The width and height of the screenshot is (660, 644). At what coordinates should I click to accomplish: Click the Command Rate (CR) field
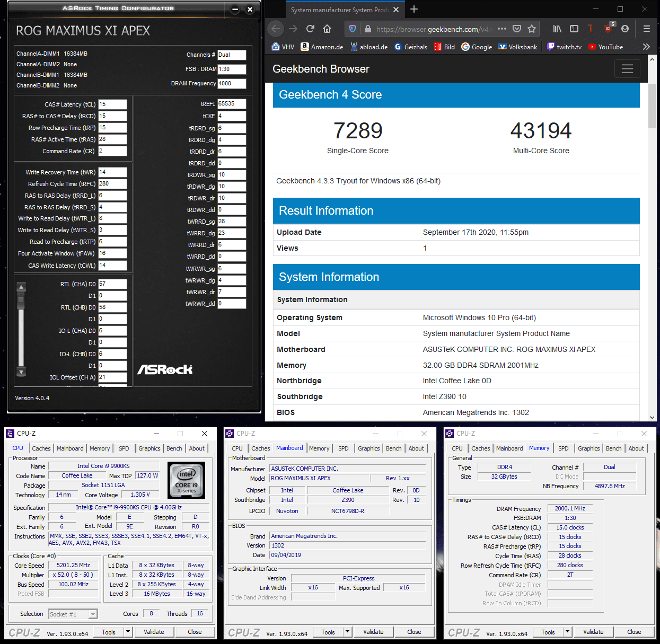(112, 151)
